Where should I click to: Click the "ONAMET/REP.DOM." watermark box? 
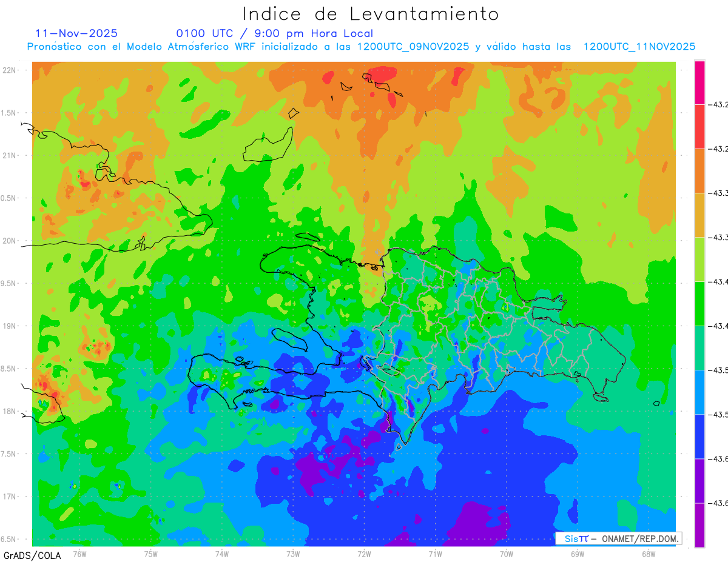point(618,538)
